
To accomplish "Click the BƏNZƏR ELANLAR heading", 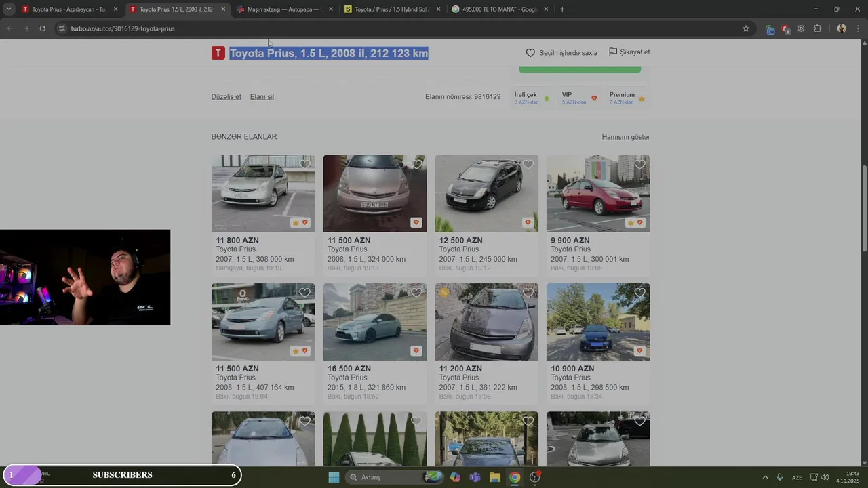I will coord(244,137).
